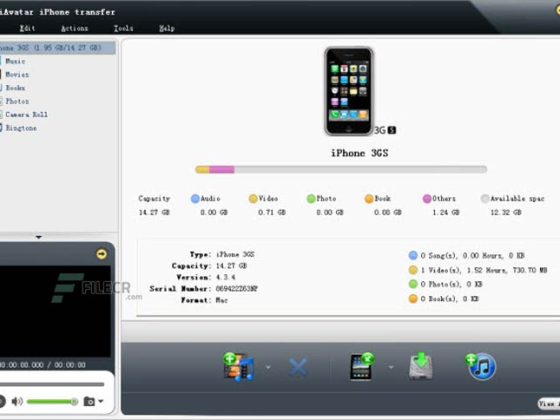Click the green Photo legend dot
This screenshot has height=420, width=560.
tap(311, 199)
